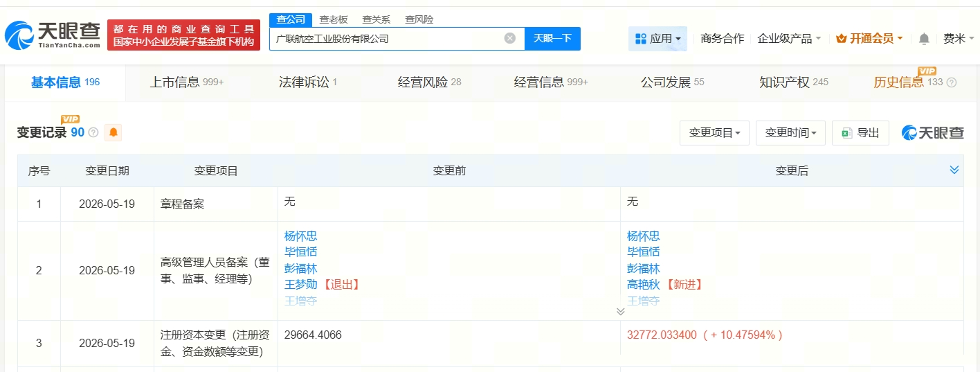Open 王梦勋 link marked 退出
980x372 pixels.
[x=301, y=285]
